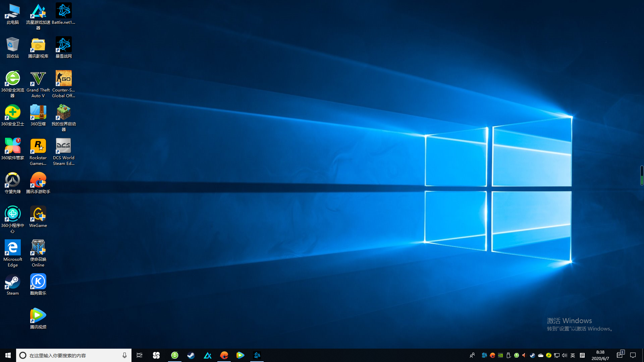644x362 pixels.
Task: Open 流星 accelerator from the taskbar
Action: pyautogui.click(x=208, y=355)
